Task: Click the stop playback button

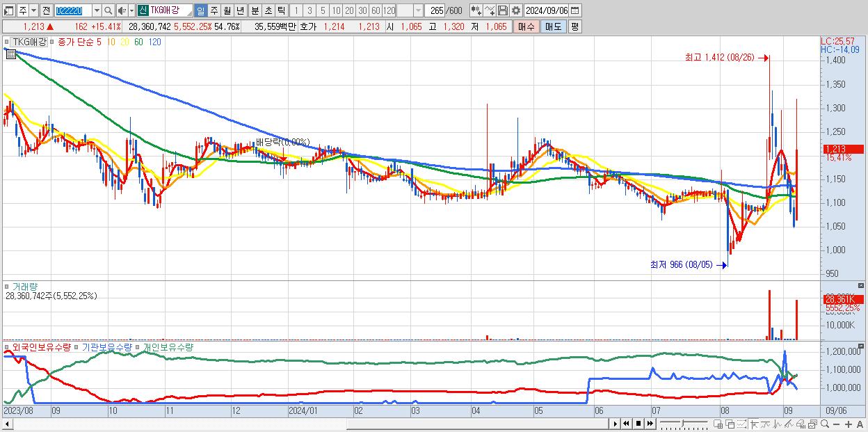Action: 638,424
